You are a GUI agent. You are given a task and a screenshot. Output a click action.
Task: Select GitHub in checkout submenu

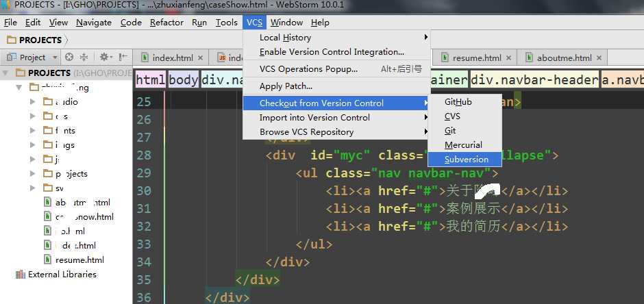click(465, 102)
